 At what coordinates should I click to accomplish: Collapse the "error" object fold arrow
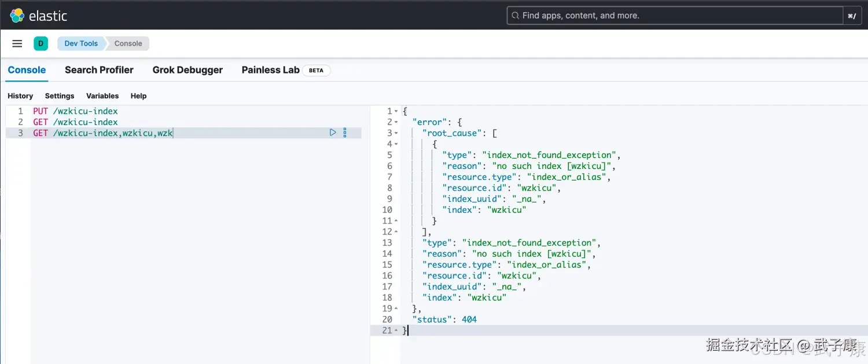coord(396,122)
